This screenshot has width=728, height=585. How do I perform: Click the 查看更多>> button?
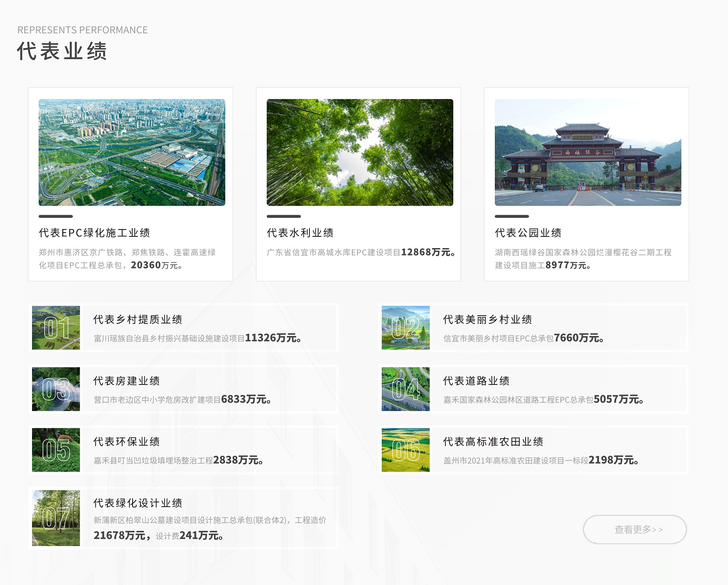(635, 529)
